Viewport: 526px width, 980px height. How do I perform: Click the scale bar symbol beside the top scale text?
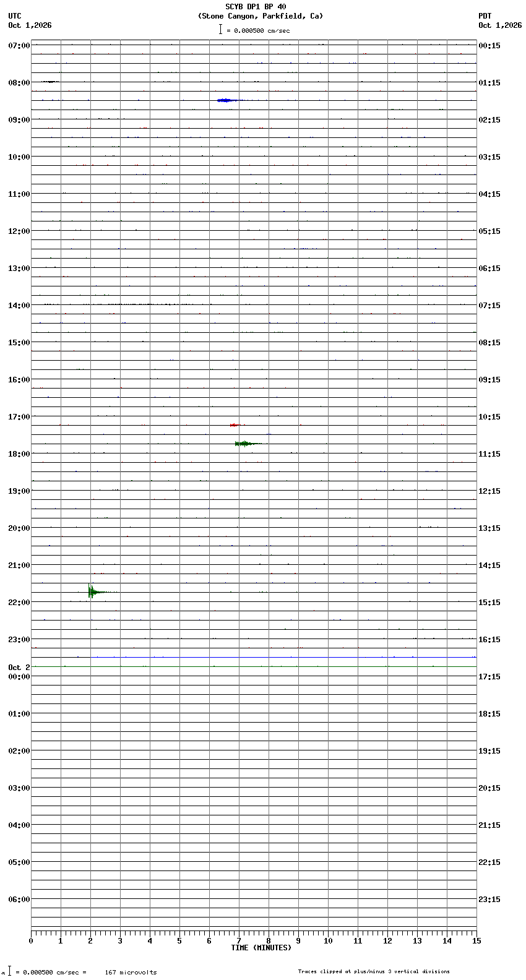[220, 29]
